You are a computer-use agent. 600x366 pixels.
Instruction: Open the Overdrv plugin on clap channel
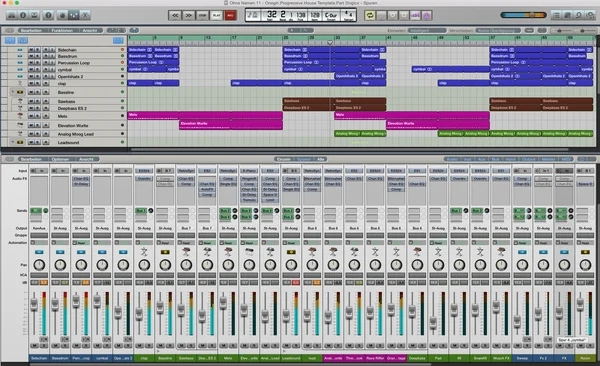coord(144,179)
